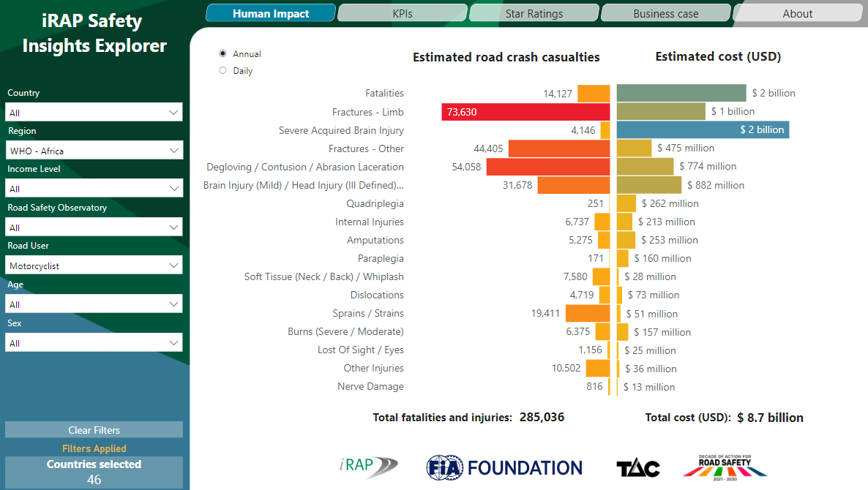
Task: Click the Fractures - Limb cost bar
Action: coord(661,111)
